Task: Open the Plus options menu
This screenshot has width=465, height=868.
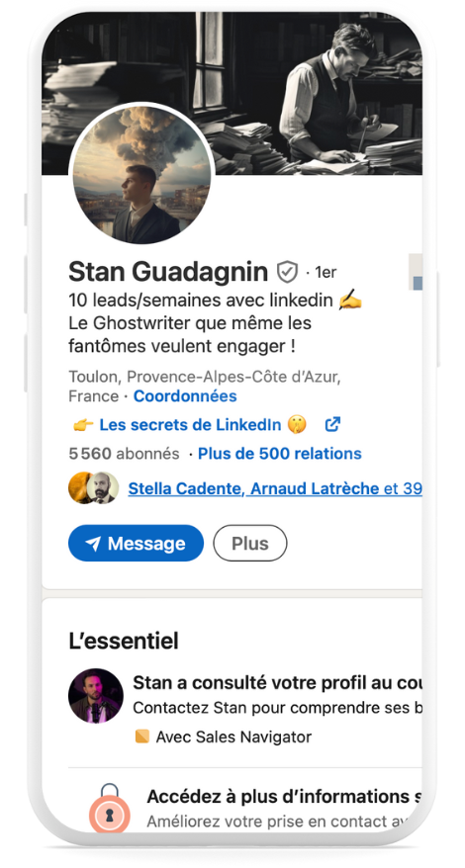Action: [250, 543]
